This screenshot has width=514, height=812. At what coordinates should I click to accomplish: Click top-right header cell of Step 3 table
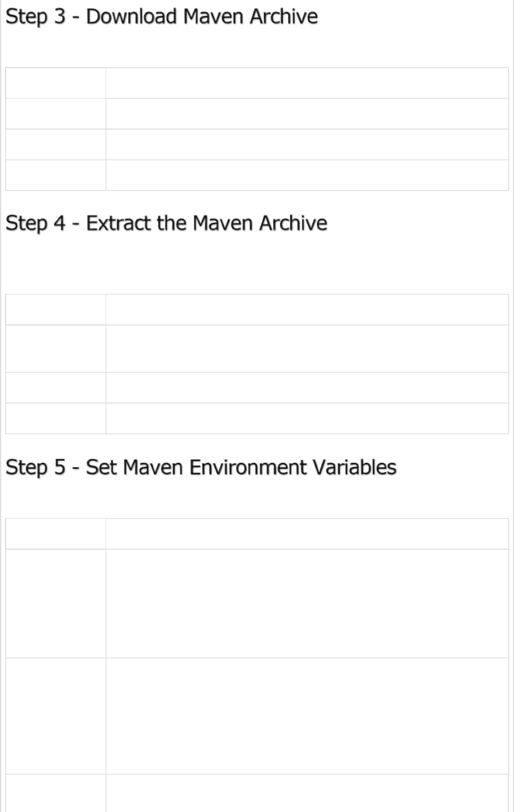(x=307, y=83)
